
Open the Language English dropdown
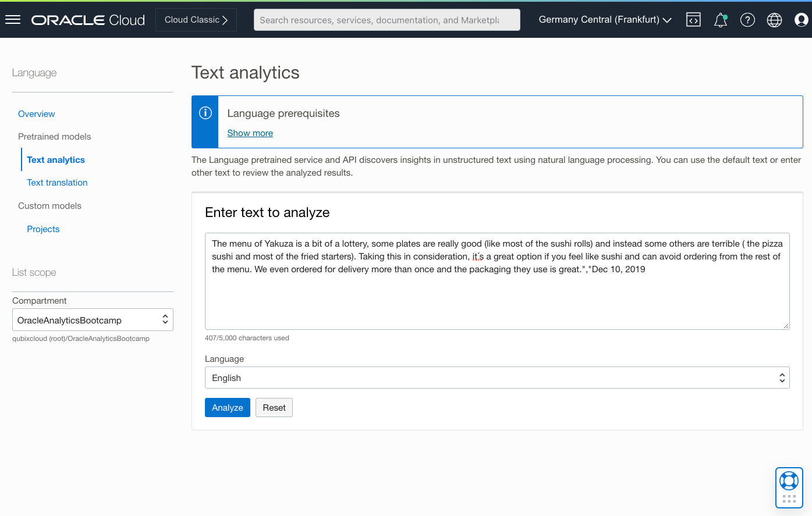(x=497, y=378)
